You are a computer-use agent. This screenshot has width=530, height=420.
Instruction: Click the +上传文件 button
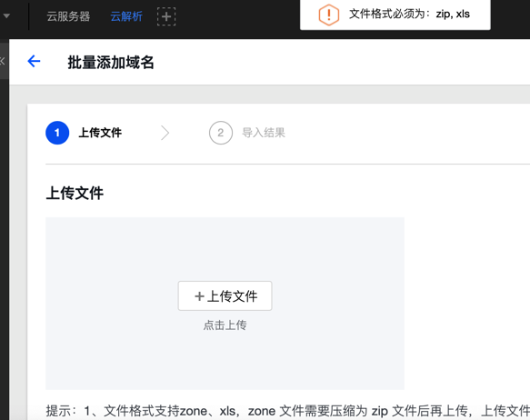tap(225, 296)
